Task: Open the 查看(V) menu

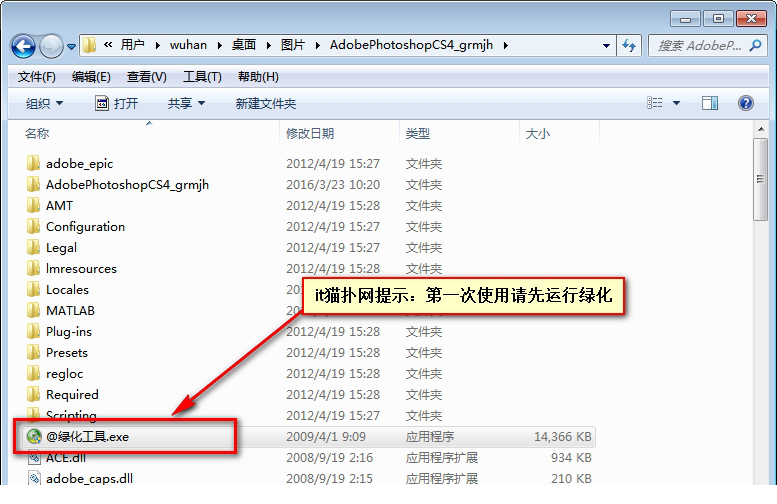Action: [x=147, y=77]
